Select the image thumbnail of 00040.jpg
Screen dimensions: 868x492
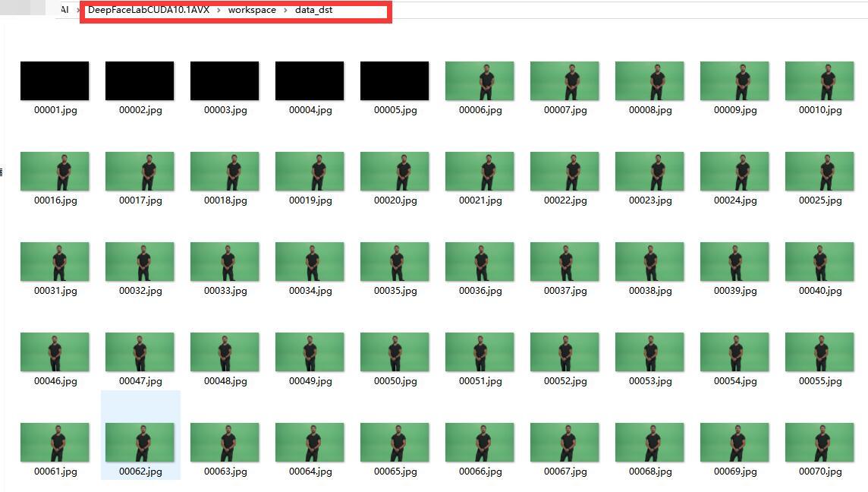tap(819, 261)
